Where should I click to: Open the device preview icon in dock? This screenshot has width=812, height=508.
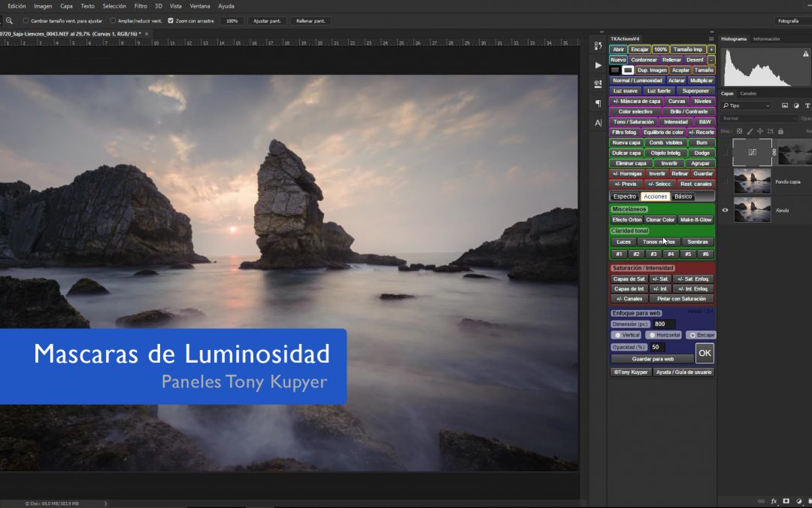pos(598,84)
